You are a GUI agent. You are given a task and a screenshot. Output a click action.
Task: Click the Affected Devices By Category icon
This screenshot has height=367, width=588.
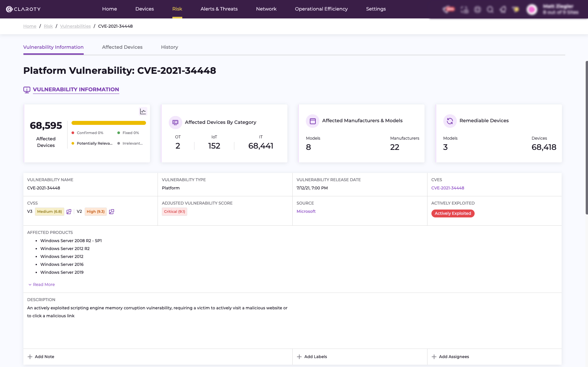click(175, 122)
